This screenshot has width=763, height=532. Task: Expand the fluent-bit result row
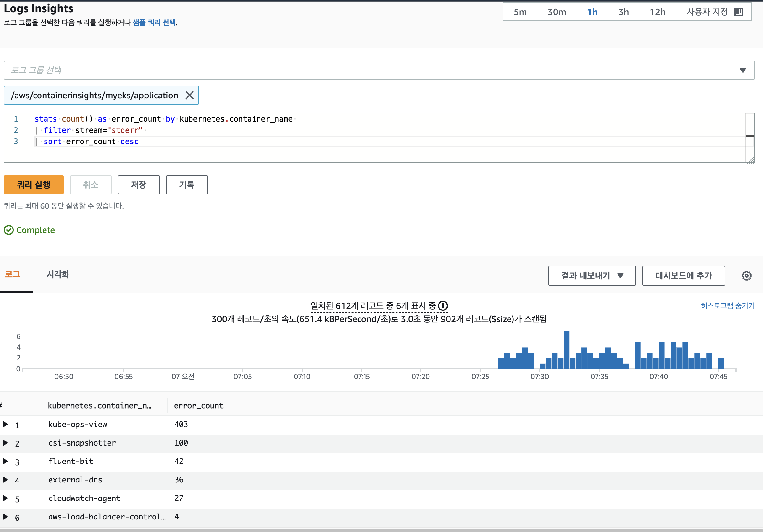5,461
